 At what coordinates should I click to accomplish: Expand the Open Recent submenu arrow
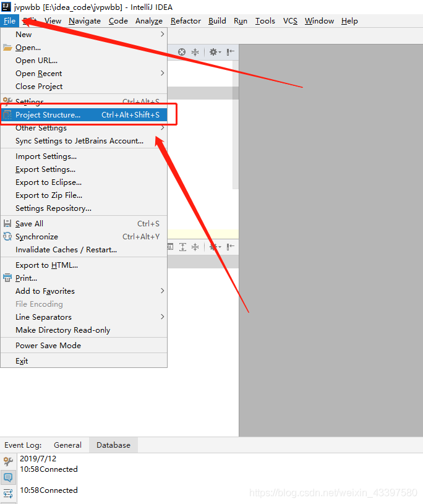click(x=162, y=74)
